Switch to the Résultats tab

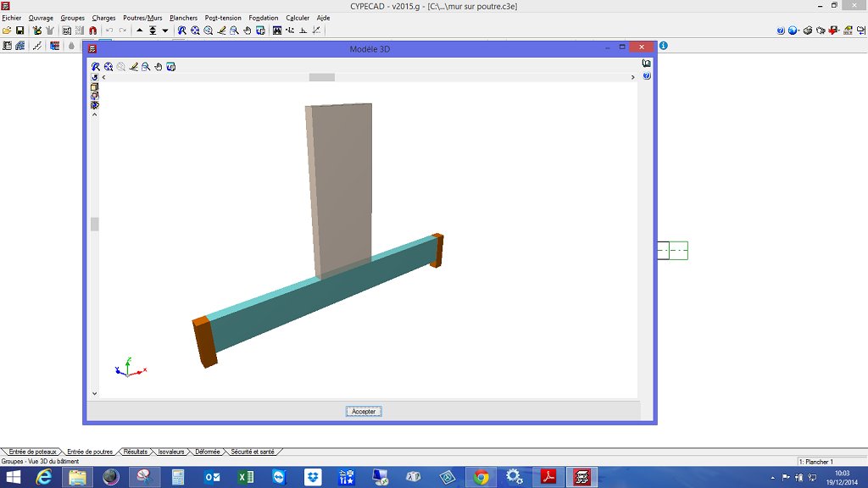coord(135,452)
